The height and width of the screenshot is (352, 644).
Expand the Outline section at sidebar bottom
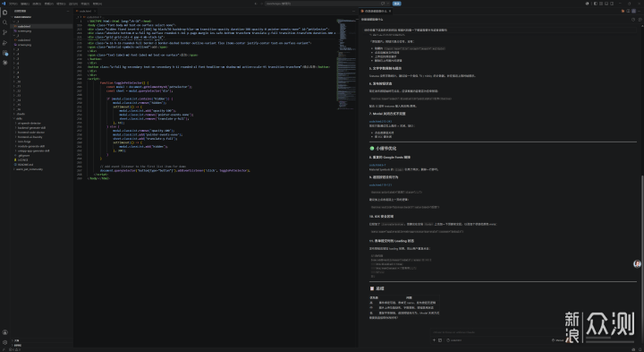[16, 340]
